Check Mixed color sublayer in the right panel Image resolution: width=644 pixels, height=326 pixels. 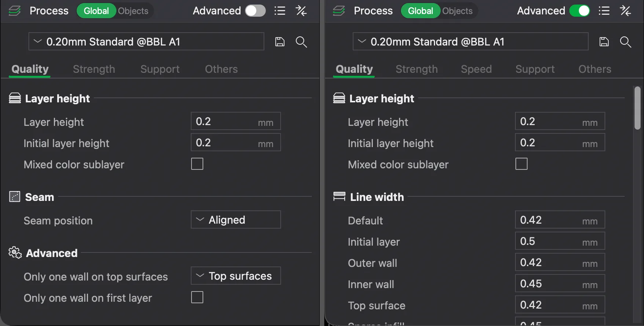click(521, 164)
